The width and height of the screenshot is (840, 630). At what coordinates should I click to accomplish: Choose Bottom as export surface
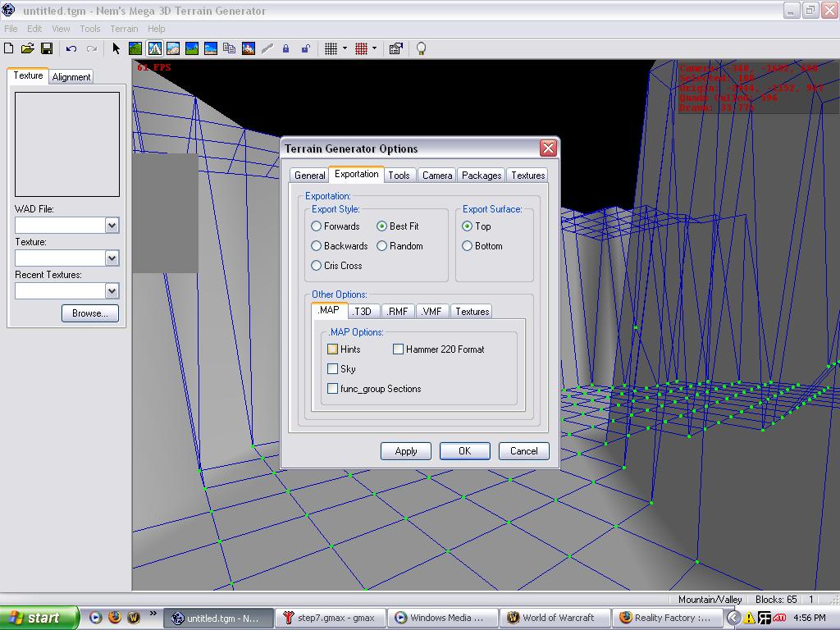468,246
